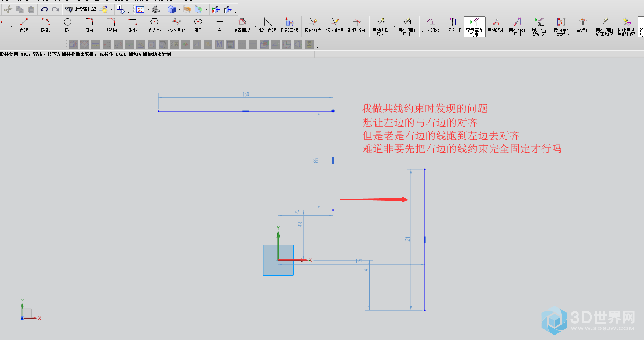Select the far right blue vertical line
Viewport: 644px width, 340px height.
click(x=425, y=239)
